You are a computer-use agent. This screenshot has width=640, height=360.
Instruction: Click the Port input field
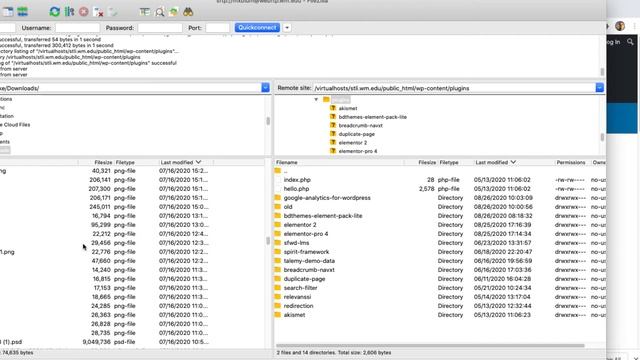point(218,28)
